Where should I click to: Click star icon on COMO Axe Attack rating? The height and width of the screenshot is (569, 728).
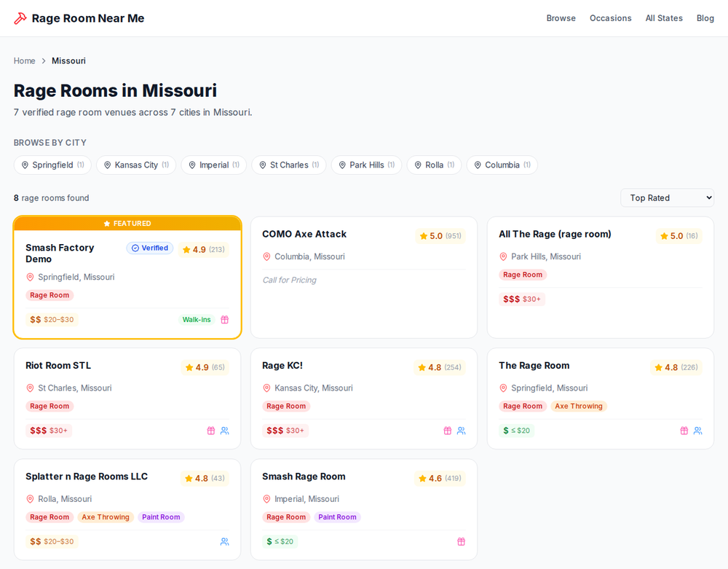coord(424,236)
